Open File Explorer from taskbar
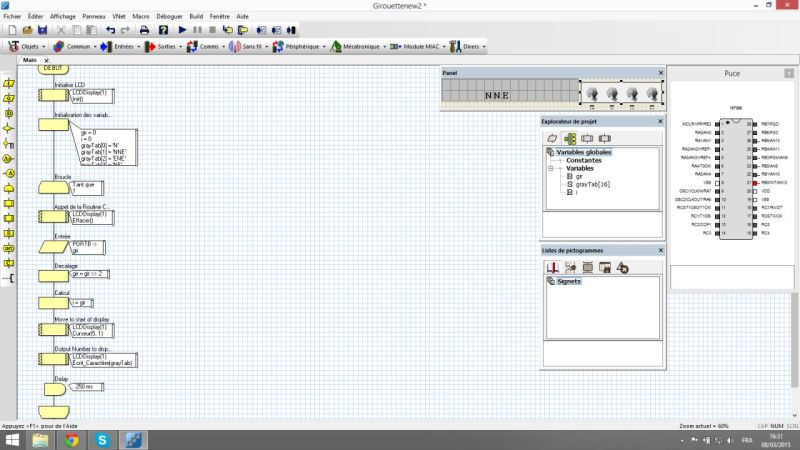Viewport: 800px width, 450px height. click(x=40, y=440)
